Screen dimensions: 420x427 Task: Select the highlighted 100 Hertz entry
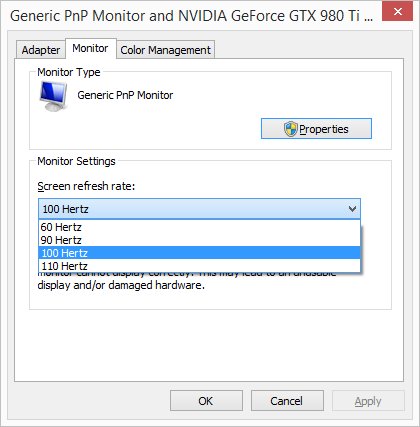click(199, 253)
